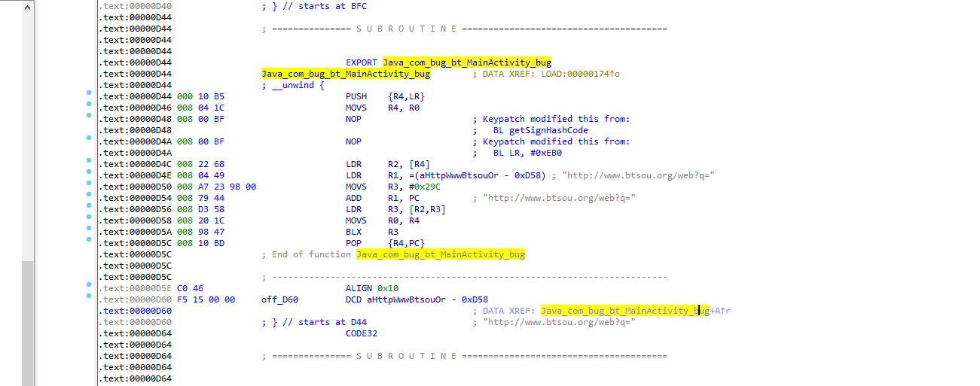Toggle breakpoint dot at the BLX R3 line
The height and width of the screenshot is (386, 980).
[89, 229]
